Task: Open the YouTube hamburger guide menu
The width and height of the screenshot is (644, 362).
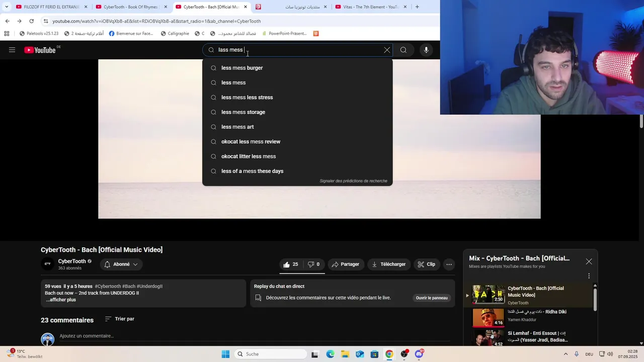Action: click(12, 50)
